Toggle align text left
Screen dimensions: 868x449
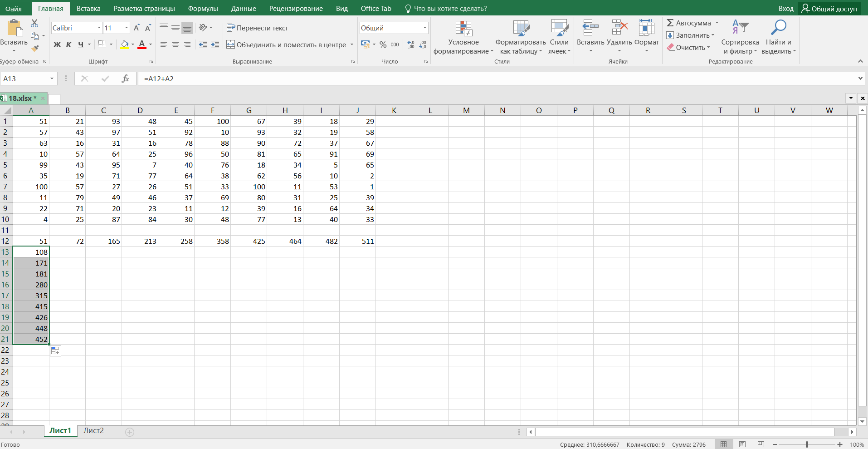click(164, 44)
